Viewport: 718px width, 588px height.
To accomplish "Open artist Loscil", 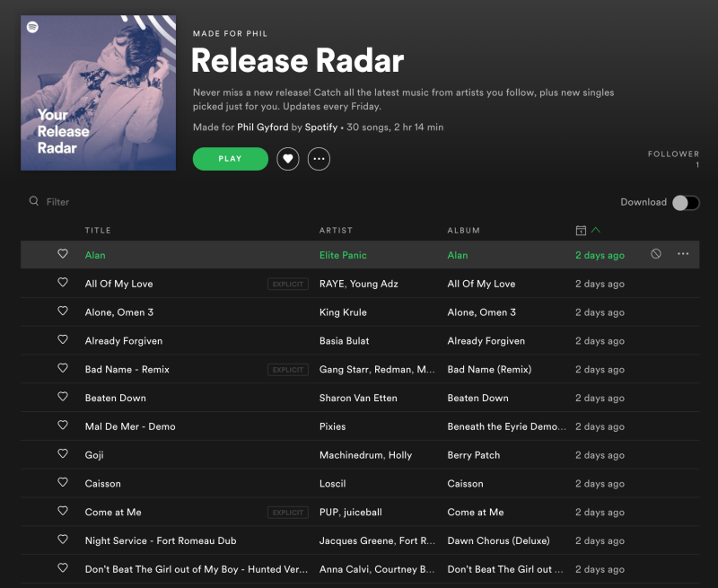I will 332,484.
